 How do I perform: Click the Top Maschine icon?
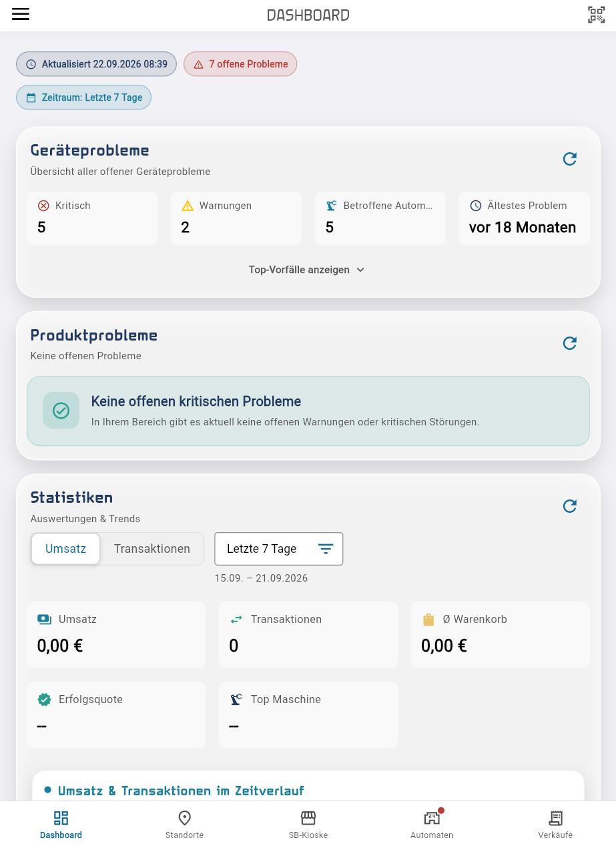[236, 700]
